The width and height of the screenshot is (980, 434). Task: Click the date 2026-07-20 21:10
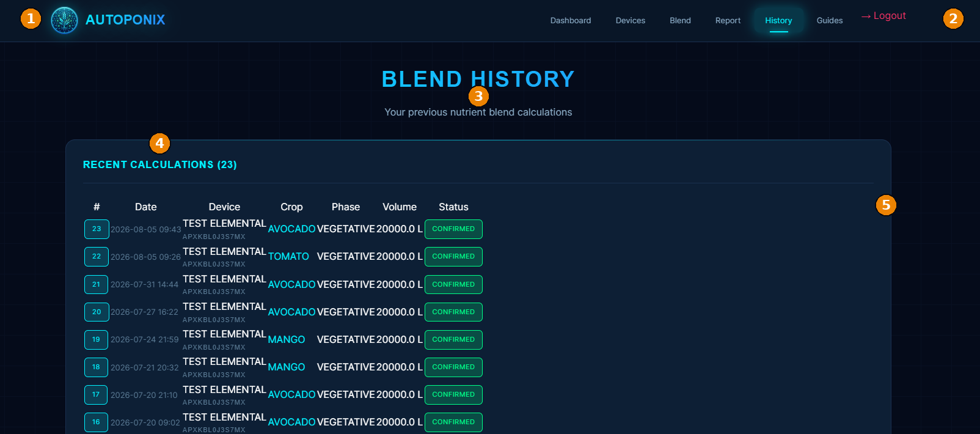tap(144, 395)
